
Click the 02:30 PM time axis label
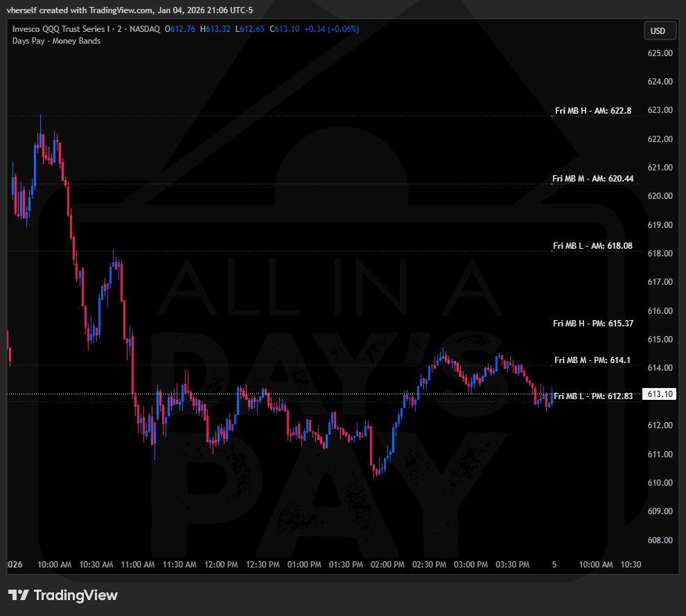pos(429,564)
